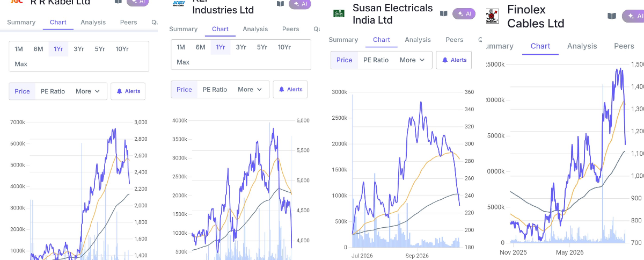Open Alerts in the Susan Electricals panel
The image size is (644, 260).
[x=454, y=60]
